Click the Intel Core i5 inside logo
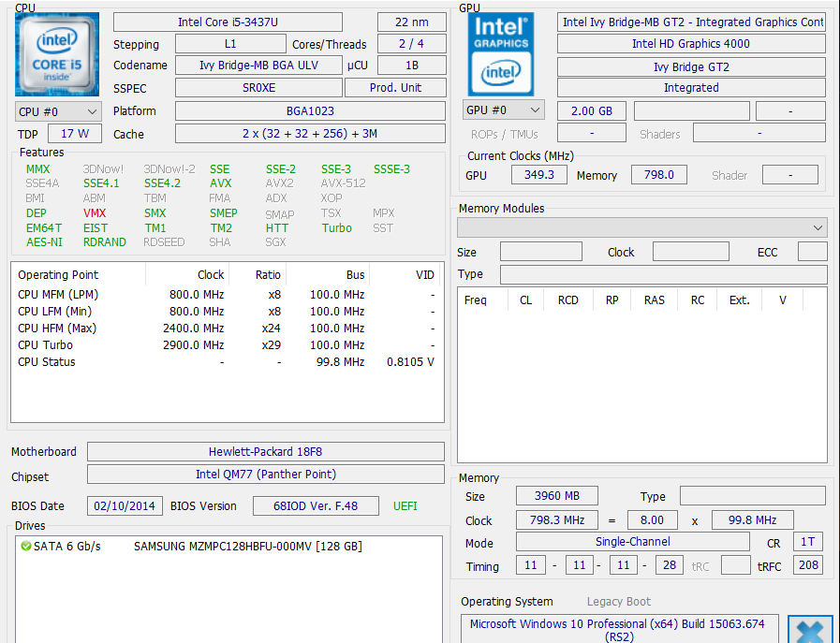 pos(57,54)
